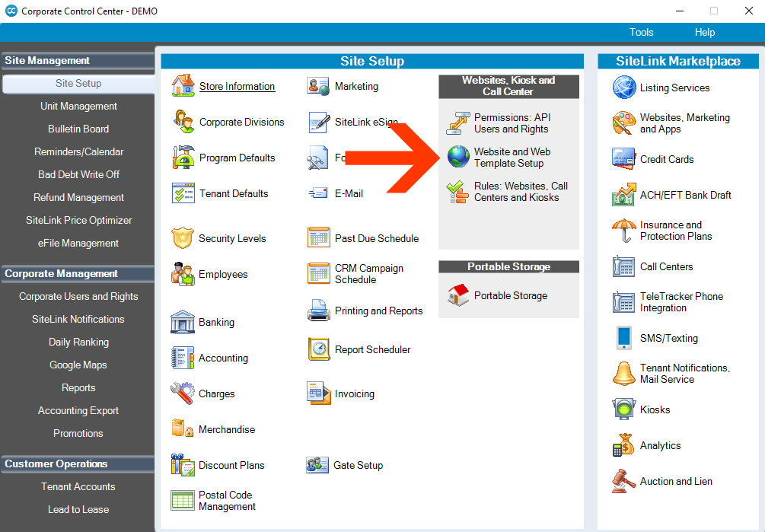Click the Credit Cards icon
Screen dimensions: 765x532
624,158
